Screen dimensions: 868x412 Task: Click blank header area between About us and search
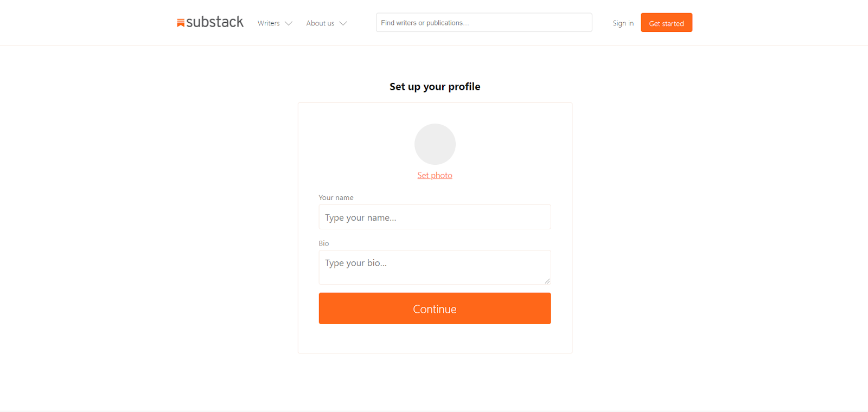tap(361, 23)
